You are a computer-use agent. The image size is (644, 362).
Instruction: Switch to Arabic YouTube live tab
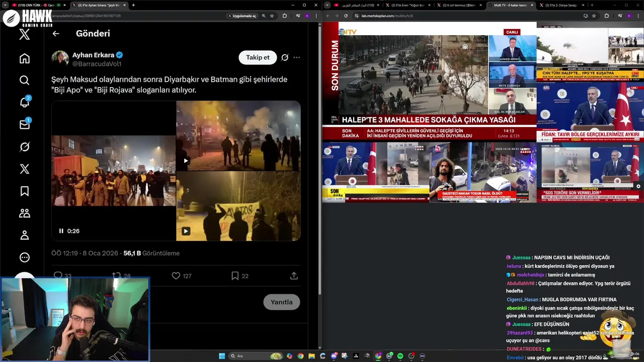[x=357, y=5]
